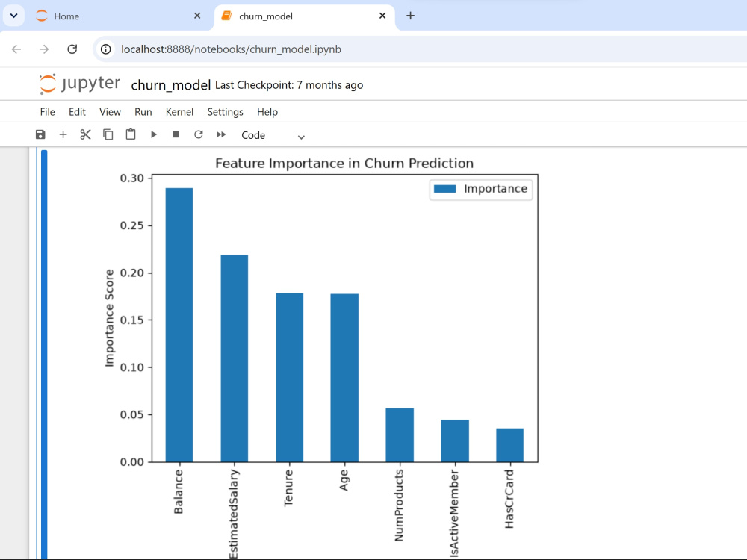Restart kernel and run all cells icon
The image size is (747, 560).
pos(221,134)
